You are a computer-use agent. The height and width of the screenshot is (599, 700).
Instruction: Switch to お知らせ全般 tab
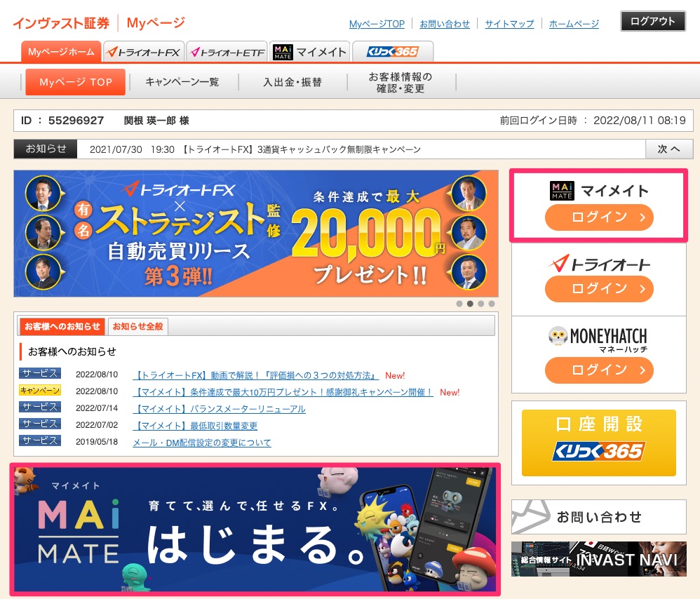click(x=137, y=326)
